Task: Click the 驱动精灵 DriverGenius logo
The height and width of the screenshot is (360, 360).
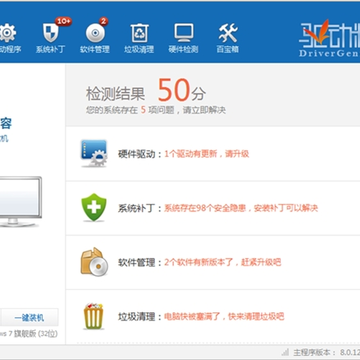Action: pyautogui.click(x=329, y=39)
